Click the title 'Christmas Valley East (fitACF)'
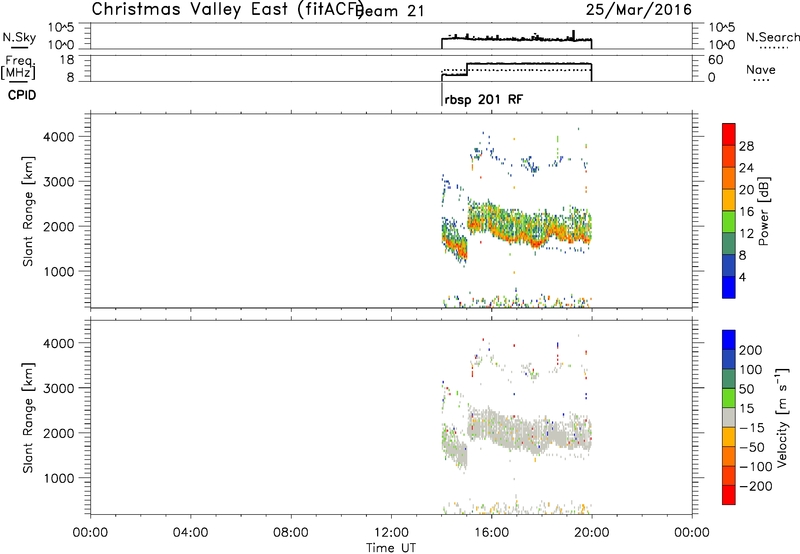 pos(228,9)
